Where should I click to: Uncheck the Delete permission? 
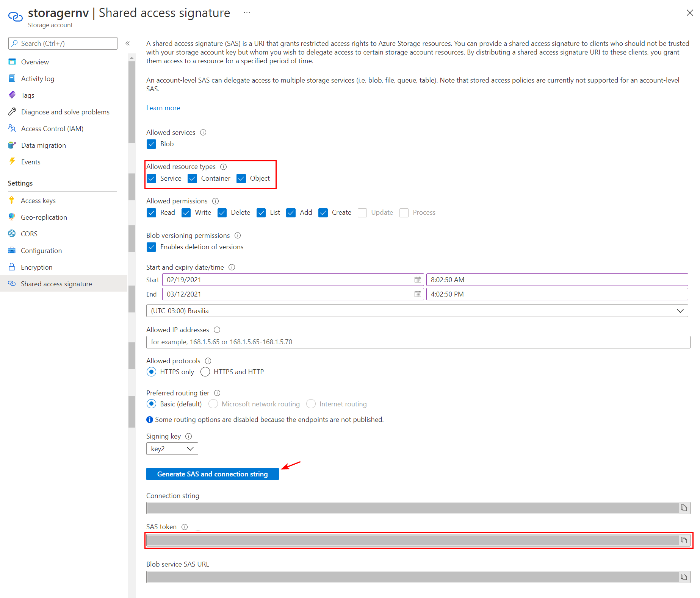point(222,212)
